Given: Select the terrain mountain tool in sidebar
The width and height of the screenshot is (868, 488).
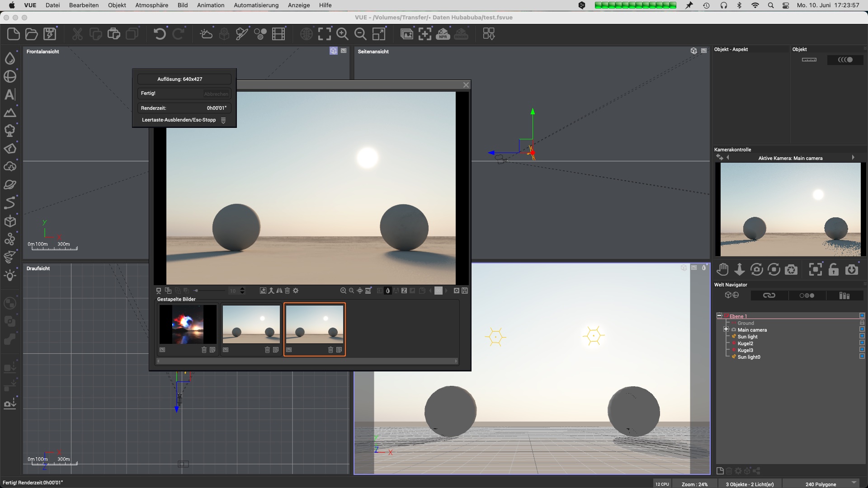Looking at the screenshot, I should [10, 113].
